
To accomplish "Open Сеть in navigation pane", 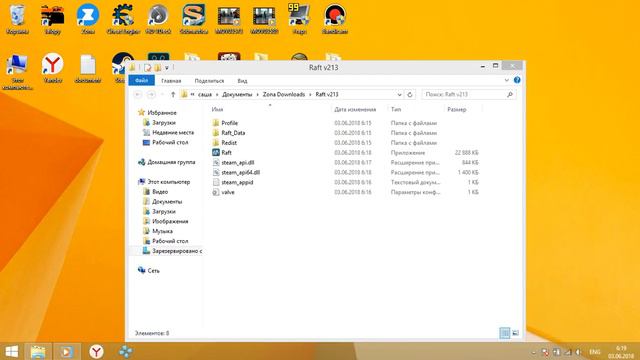I will pyautogui.click(x=153, y=271).
